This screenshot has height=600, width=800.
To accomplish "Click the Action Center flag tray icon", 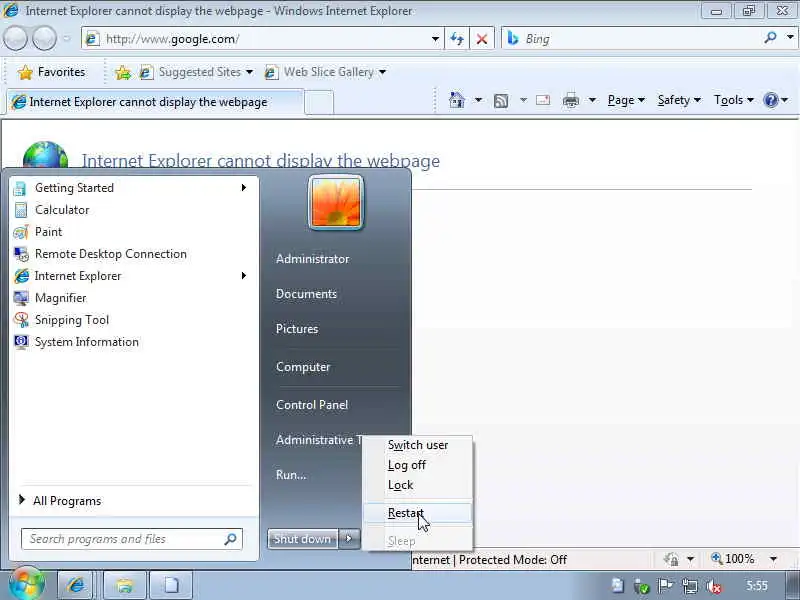I will [x=665, y=586].
